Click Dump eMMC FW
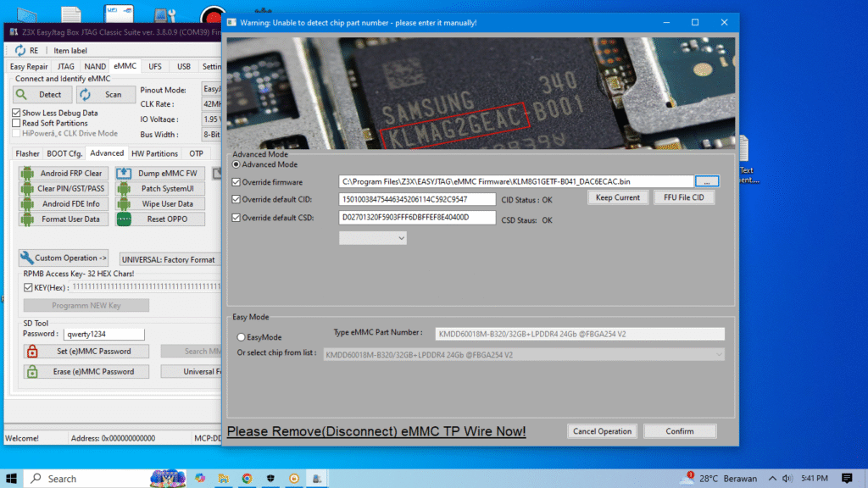The width and height of the screenshot is (868, 488). coord(160,173)
